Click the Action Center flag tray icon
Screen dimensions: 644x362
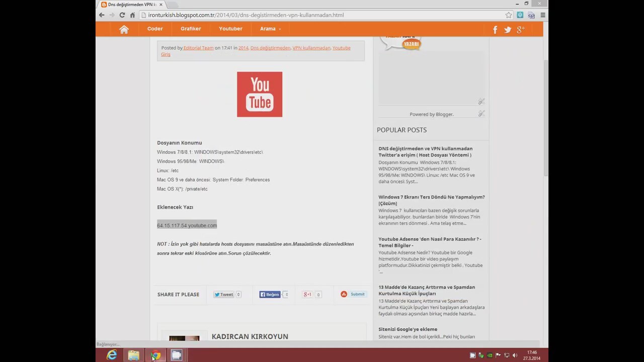tap(498, 355)
